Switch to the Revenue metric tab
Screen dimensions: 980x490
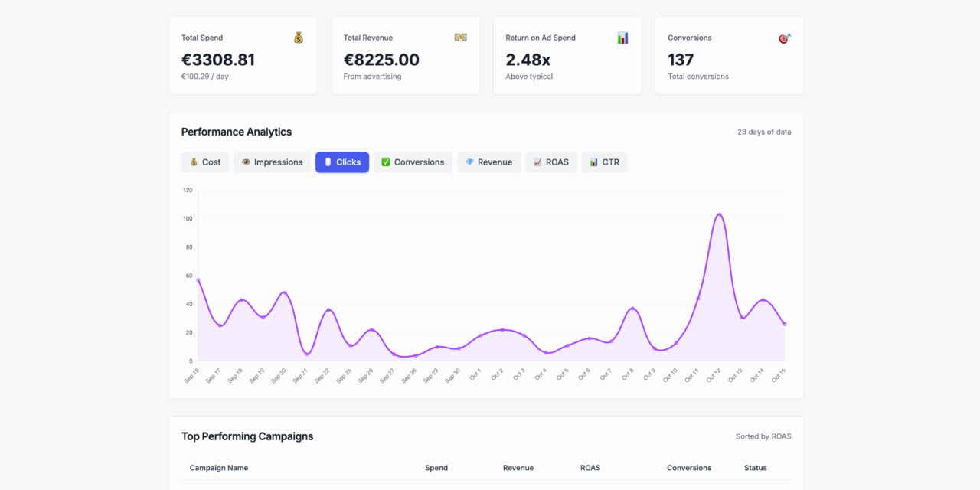(488, 162)
